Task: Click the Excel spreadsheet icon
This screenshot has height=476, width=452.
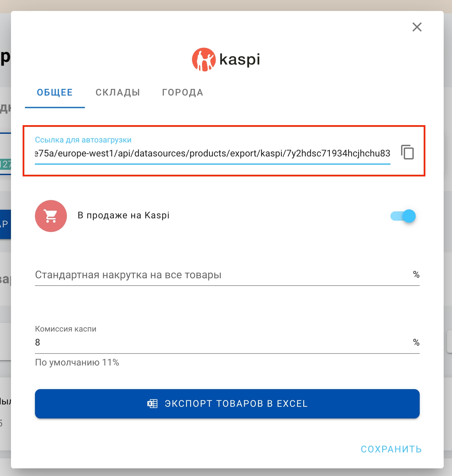Action: (152, 404)
